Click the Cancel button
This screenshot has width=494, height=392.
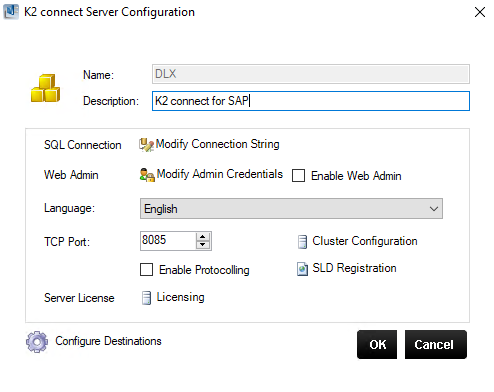pyautogui.click(x=436, y=345)
